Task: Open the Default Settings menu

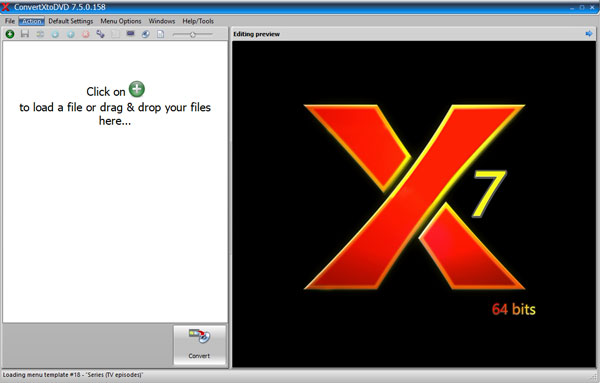Action: (71, 21)
